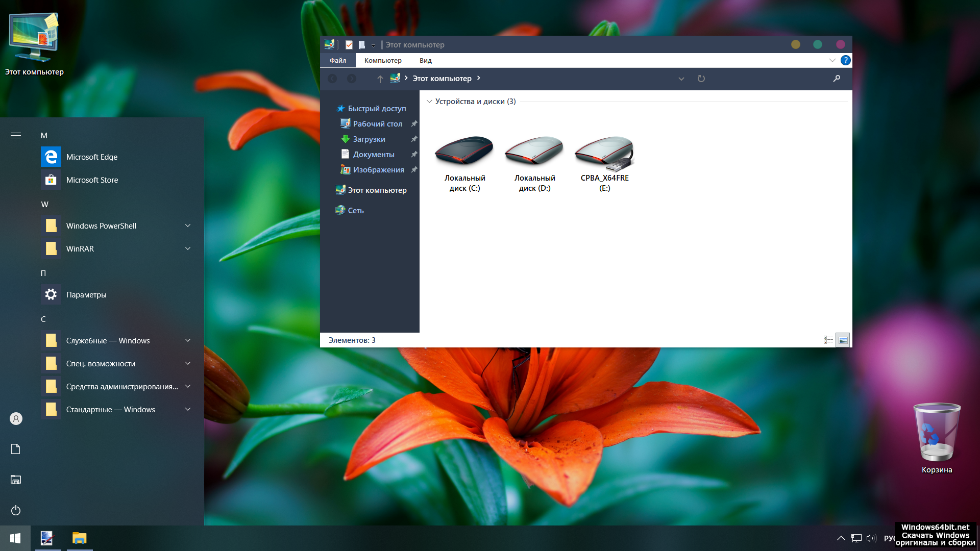Screen dimensions: 980x551
Task: Open Параметры in the Start menu
Action: pyautogui.click(x=86, y=294)
